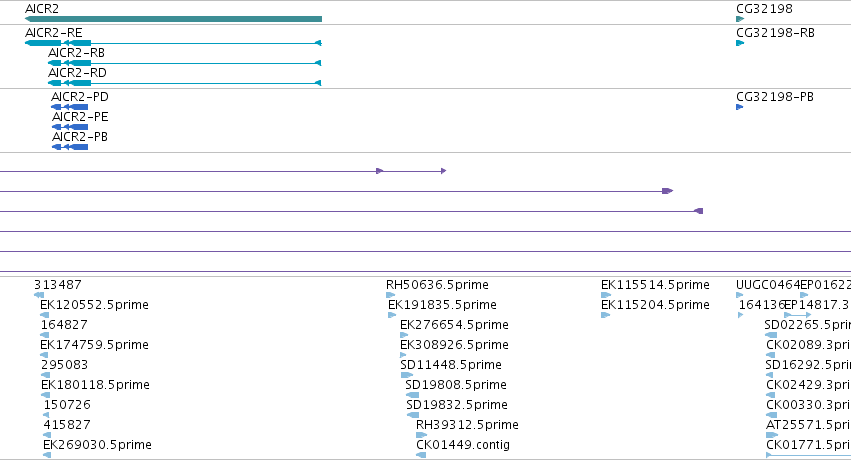Image resolution: width=851 pixels, height=460 pixels.
Task: Click the SD11448.5prime EST glyph
Action: click(407, 375)
